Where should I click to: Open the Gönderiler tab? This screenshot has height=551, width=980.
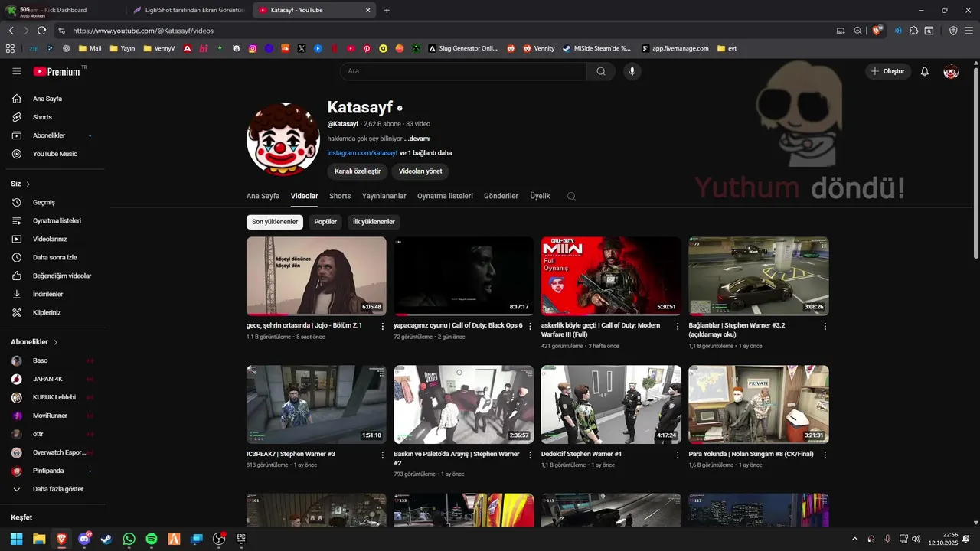[x=501, y=196]
